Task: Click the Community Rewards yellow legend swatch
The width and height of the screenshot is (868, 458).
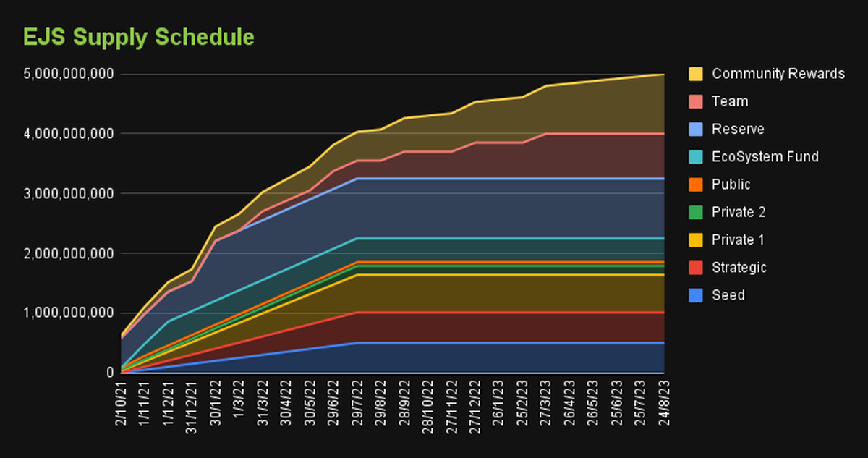Action: click(696, 74)
